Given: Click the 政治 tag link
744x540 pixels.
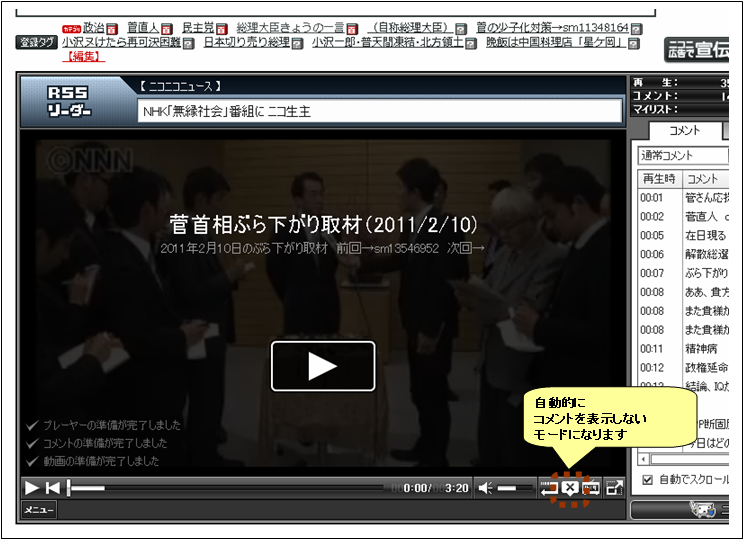Looking at the screenshot, I should coord(93,28).
